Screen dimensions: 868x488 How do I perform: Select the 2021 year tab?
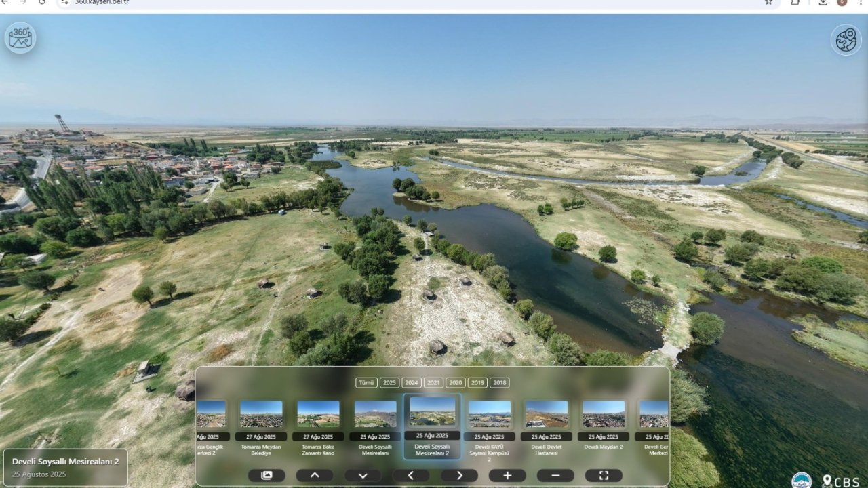[x=433, y=382]
